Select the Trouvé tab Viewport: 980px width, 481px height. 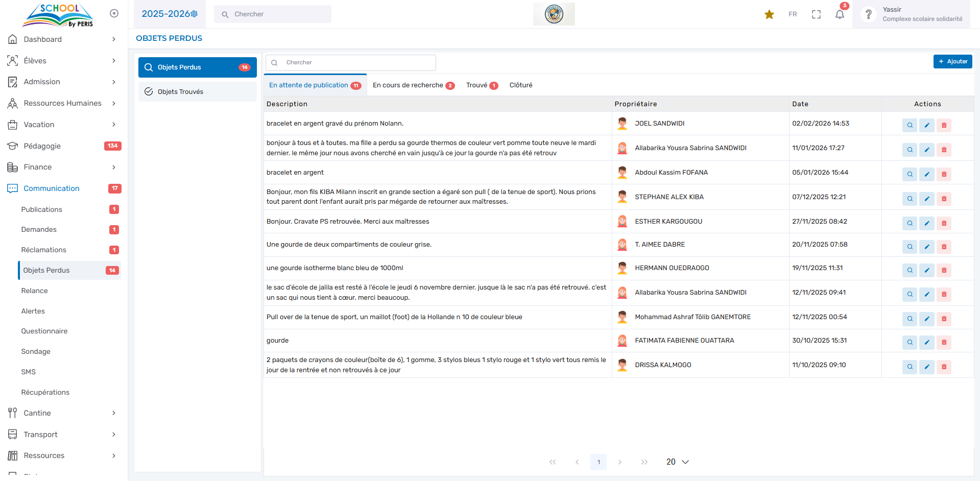pos(481,85)
